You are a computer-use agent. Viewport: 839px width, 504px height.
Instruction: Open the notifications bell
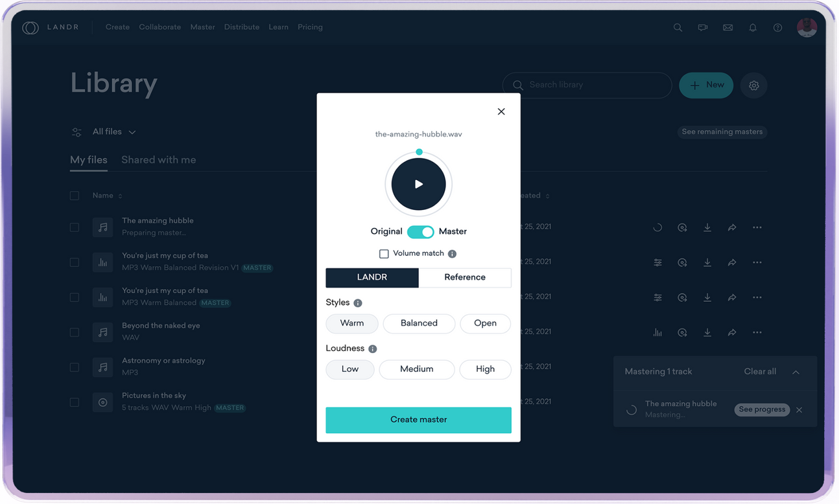pyautogui.click(x=753, y=28)
